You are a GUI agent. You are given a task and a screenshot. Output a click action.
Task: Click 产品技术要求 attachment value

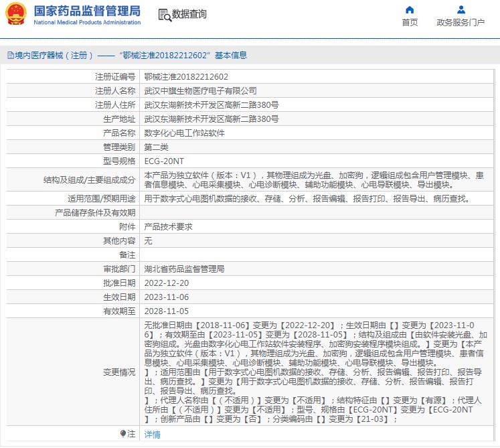169,227
